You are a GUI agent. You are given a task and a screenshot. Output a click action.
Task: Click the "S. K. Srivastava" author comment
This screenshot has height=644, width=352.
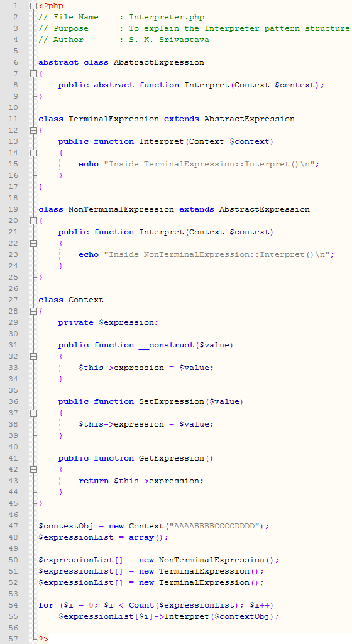tap(169, 40)
